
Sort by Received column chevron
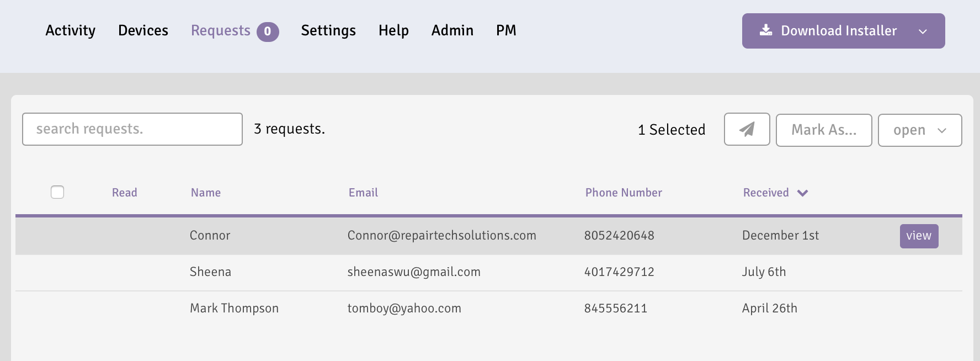803,193
